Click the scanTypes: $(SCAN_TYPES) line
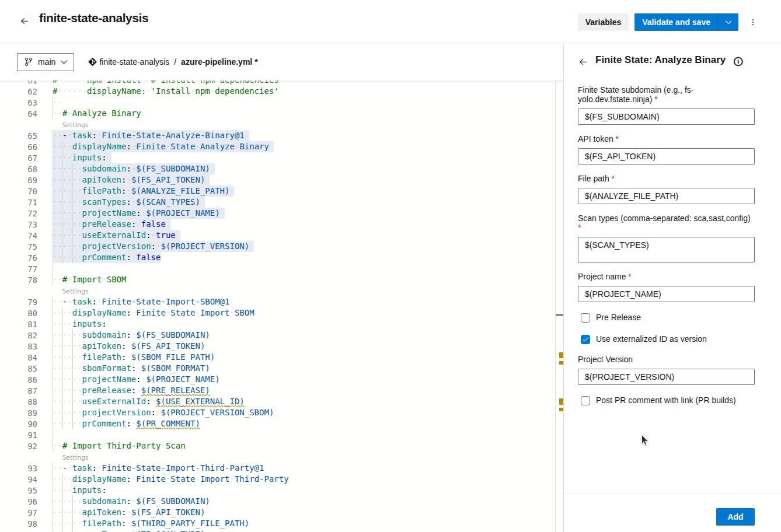781x532 pixels. tap(141, 202)
